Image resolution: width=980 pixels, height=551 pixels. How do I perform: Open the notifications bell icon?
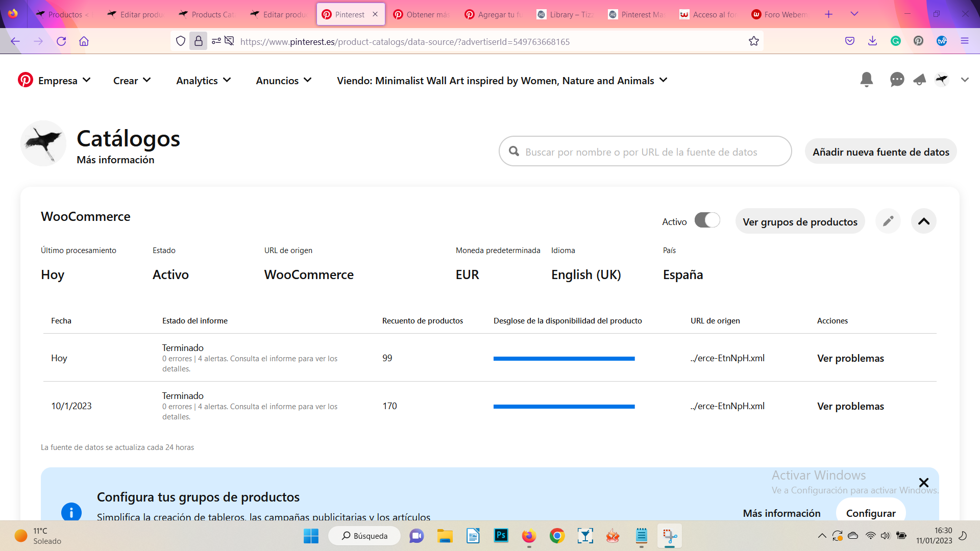(x=866, y=80)
